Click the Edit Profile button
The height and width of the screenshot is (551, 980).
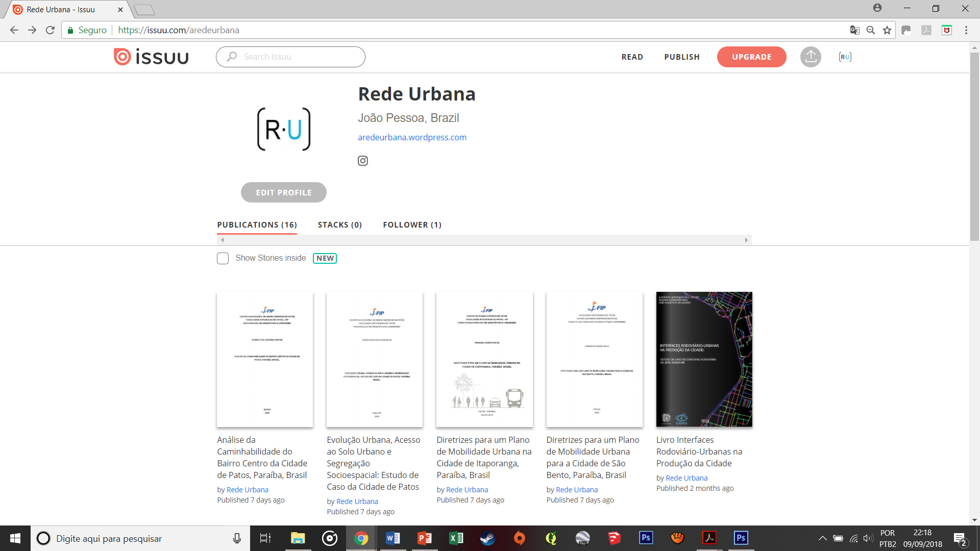click(x=283, y=192)
